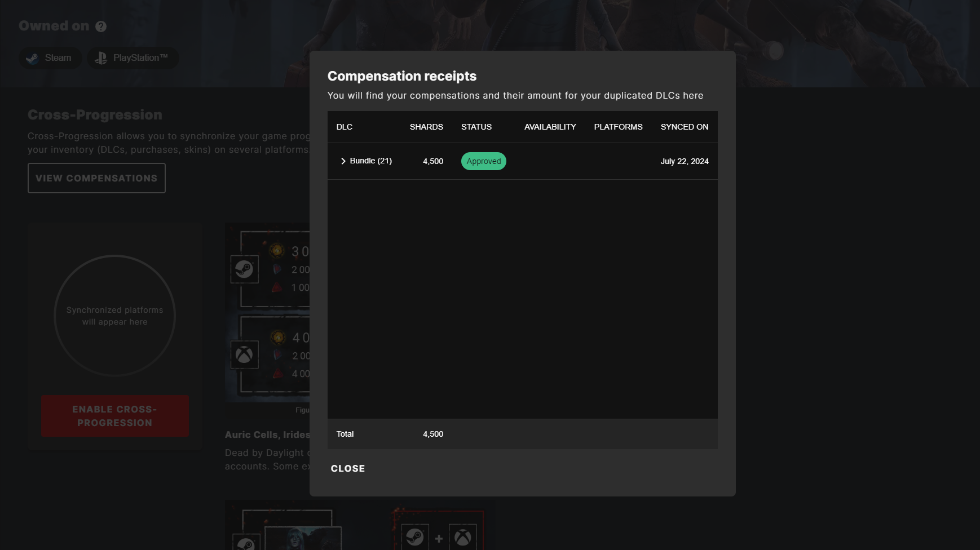Click the DLC column header
Screen dimensions: 980x550
[345, 127]
